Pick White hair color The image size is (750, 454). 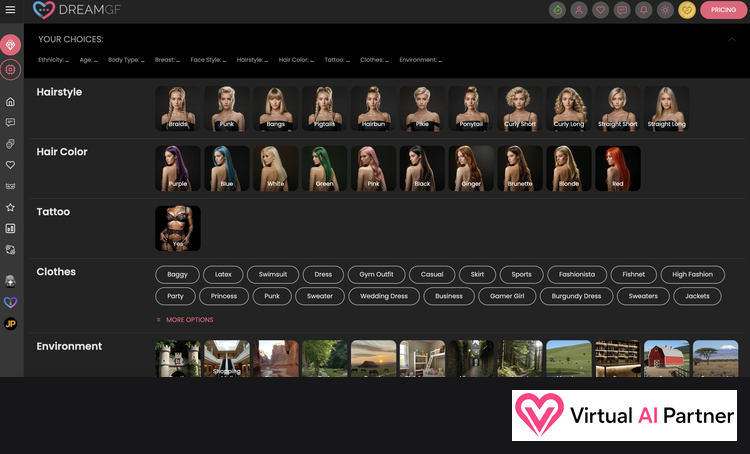coord(276,168)
